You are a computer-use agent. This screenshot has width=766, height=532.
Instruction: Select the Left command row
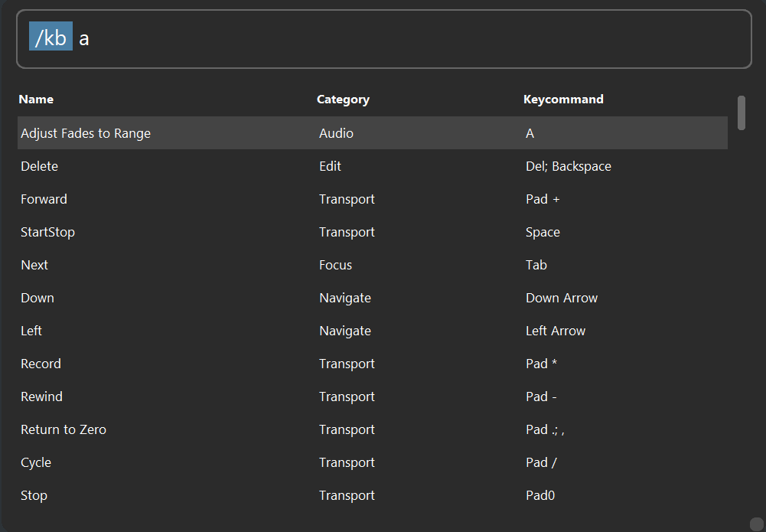[x=372, y=331]
